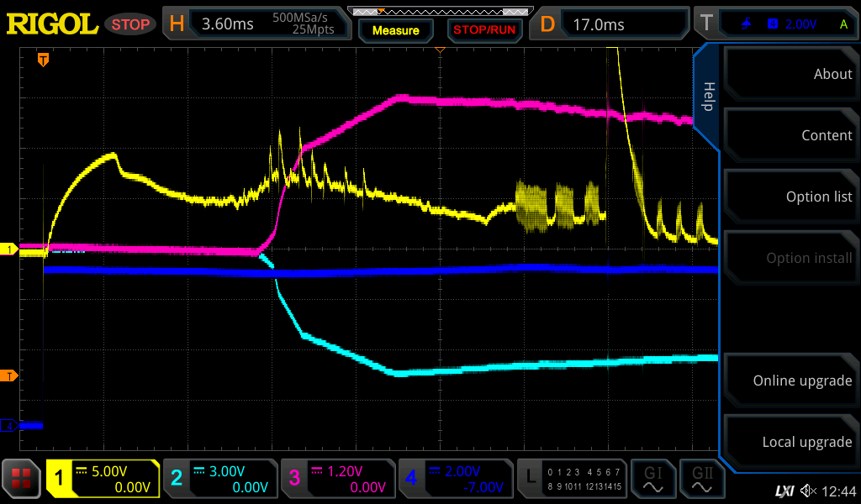Toggle channel 1 with 5.00V scale
This screenshot has width=861, height=504.
(x=103, y=479)
